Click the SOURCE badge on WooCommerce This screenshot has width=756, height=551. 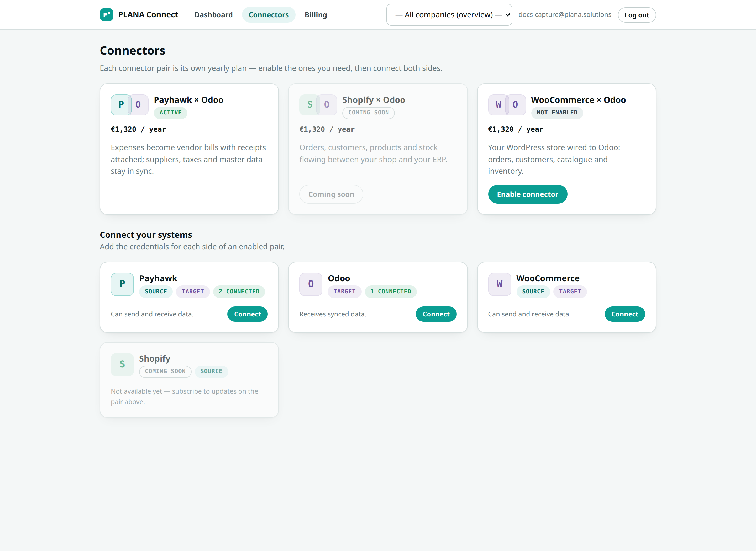(533, 292)
